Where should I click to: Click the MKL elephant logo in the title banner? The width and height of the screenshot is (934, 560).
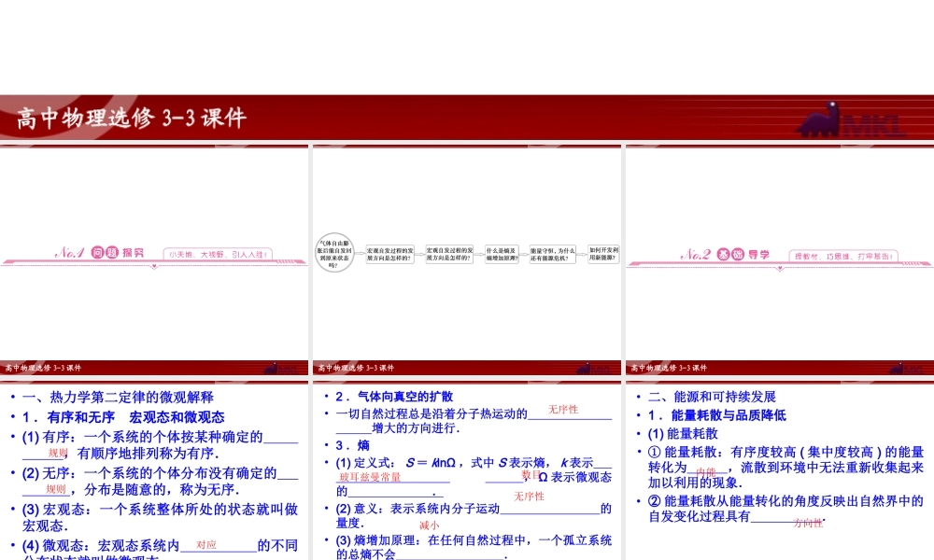[x=826, y=122]
